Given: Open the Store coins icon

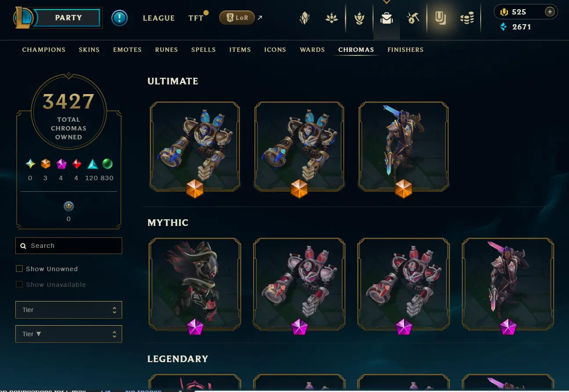Looking at the screenshot, I should [467, 18].
